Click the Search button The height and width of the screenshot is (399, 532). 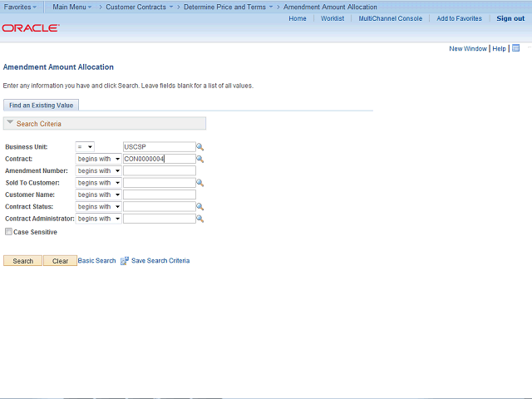[22, 260]
